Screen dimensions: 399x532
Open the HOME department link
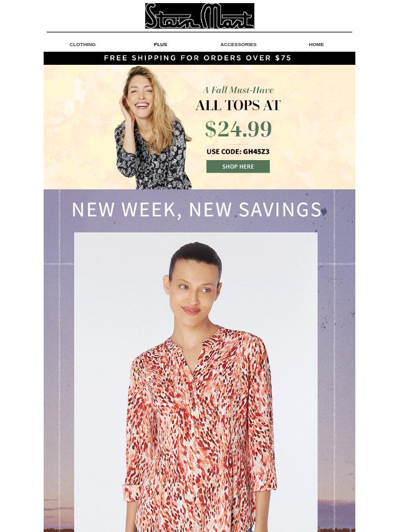316,44
